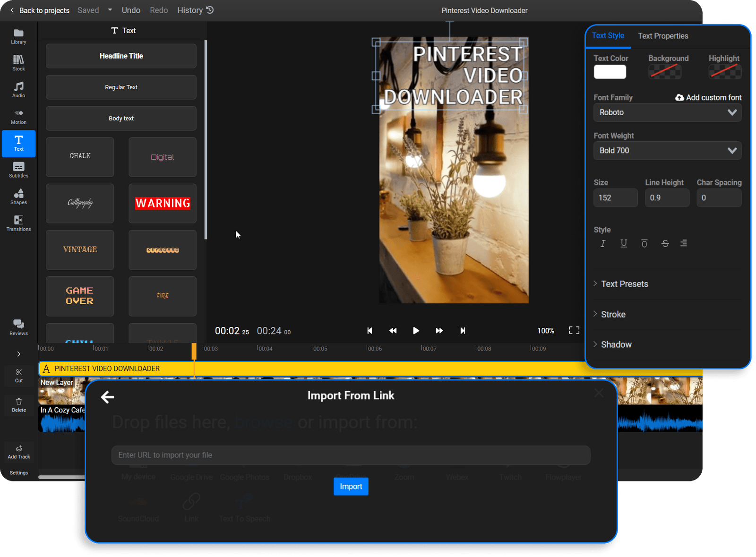This screenshot has height=557, width=756.
Task: Choose the CHALK text preset
Action: pos(80,157)
